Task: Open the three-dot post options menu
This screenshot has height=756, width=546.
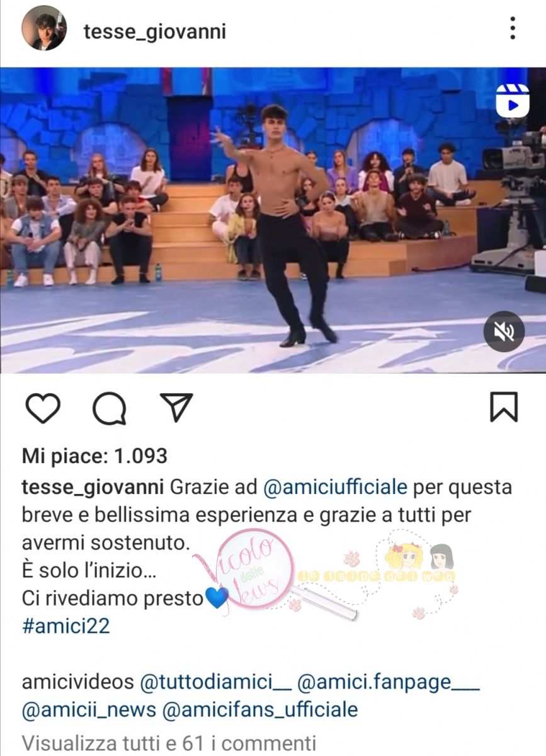Action: [513, 28]
